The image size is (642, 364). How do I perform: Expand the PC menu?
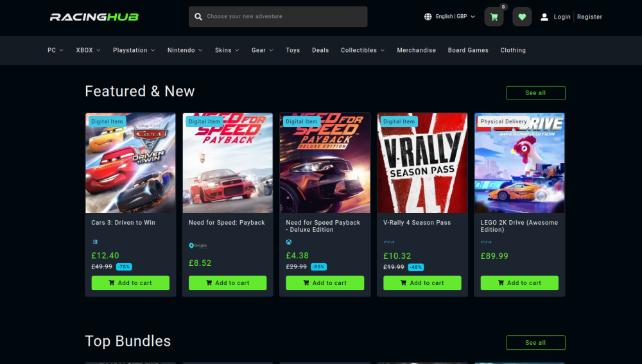coord(55,50)
